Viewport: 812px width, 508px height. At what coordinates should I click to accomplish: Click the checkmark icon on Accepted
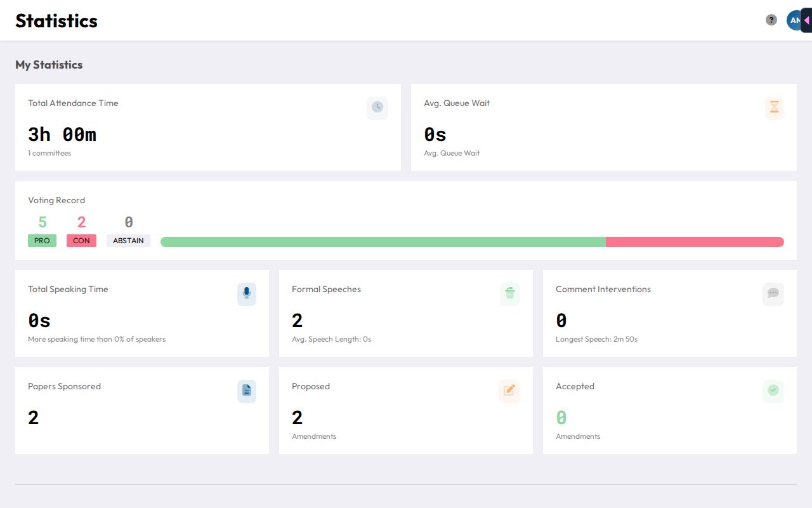pos(773,391)
